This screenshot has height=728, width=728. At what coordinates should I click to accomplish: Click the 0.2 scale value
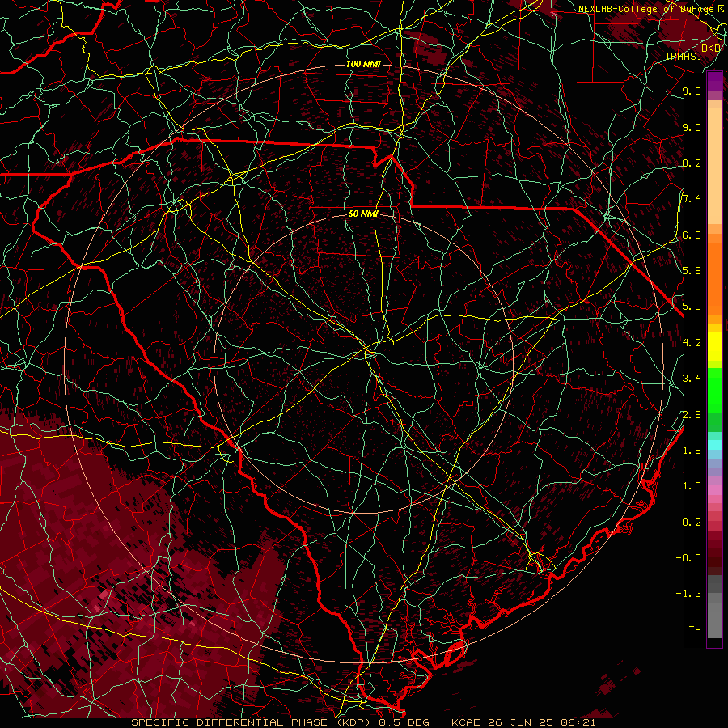pos(692,523)
